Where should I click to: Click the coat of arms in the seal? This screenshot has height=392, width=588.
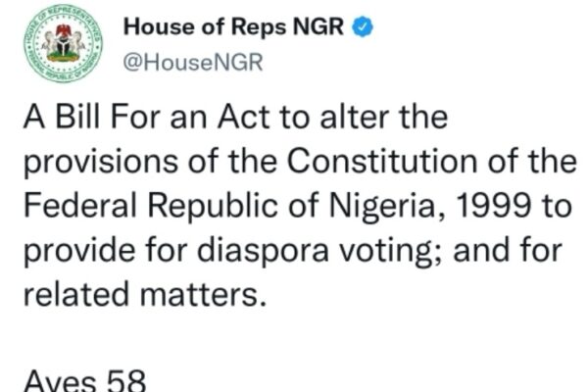(63, 43)
